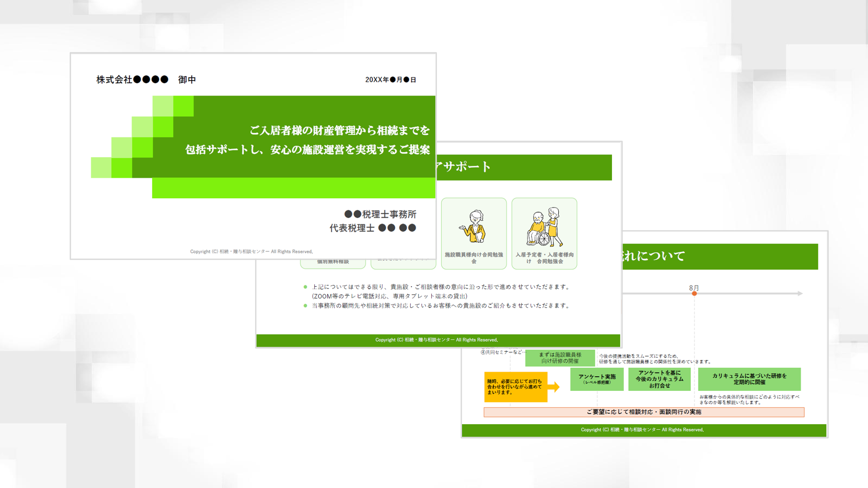Click the アンケート実施 green box

(597, 379)
